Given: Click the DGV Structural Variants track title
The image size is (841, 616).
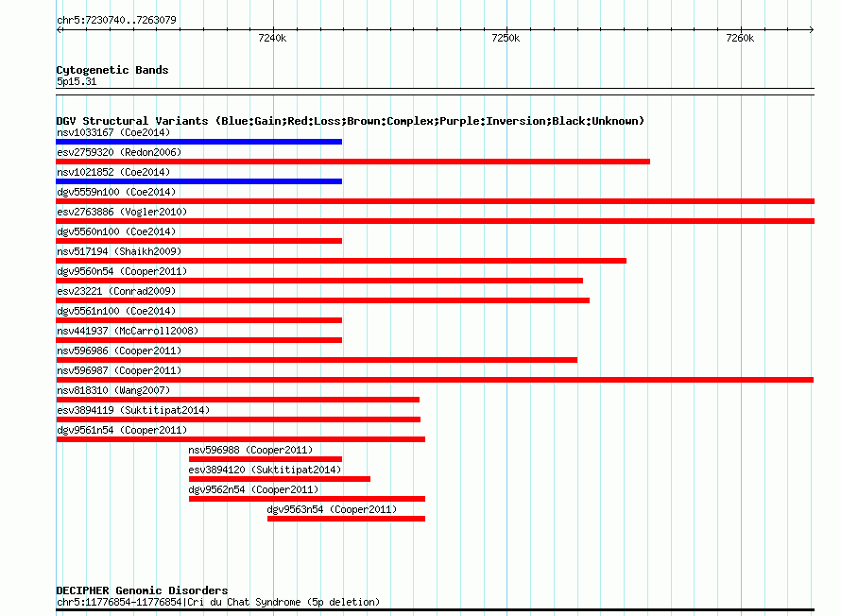Looking at the screenshot, I should point(351,121).
